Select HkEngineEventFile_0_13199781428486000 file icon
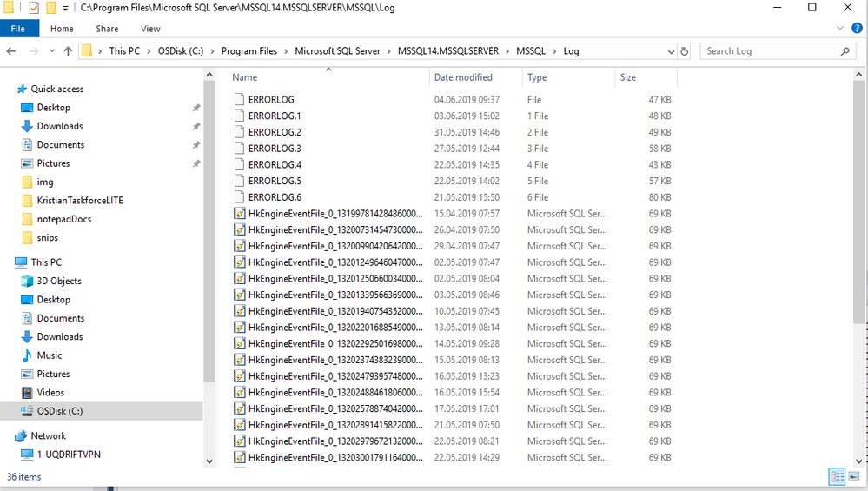The height and width of the screenshot is (491, 868). click(x=239, y=214)
